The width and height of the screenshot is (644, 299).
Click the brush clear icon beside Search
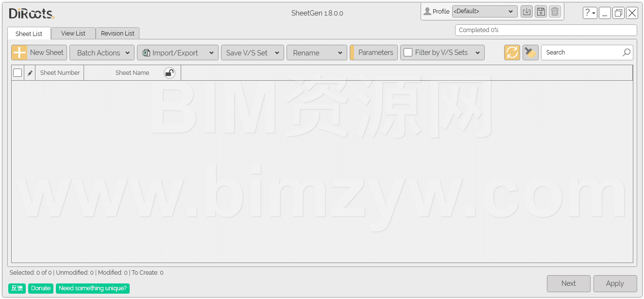click(530, 53)
